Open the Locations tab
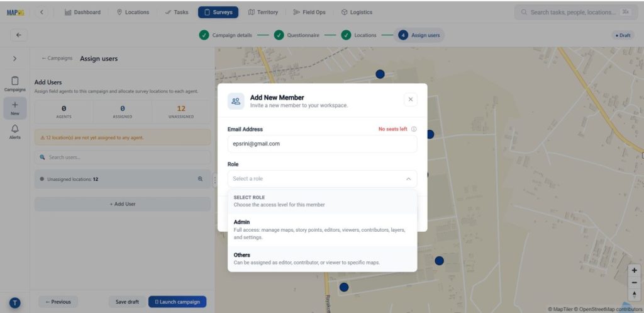The image size is (644, 313). [133, 13]
